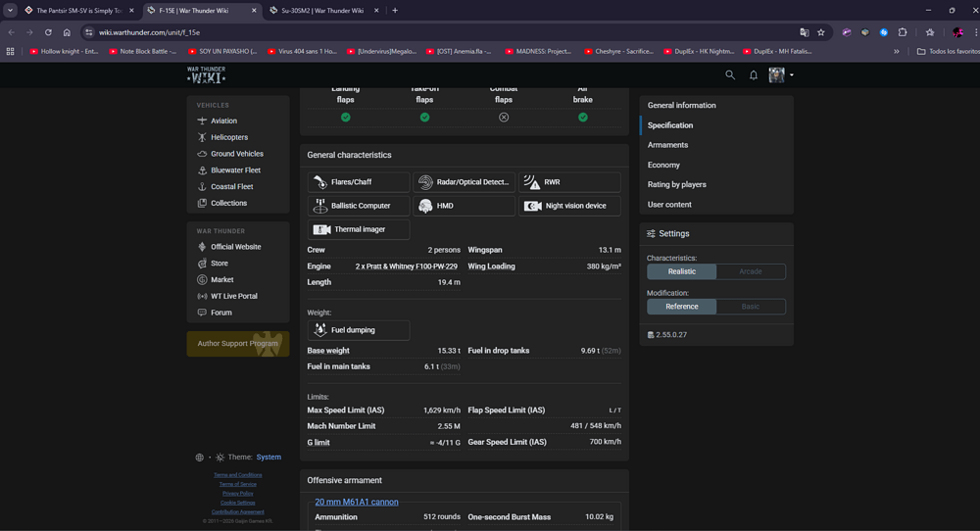Open Ground Vehicles in sidebar
The height and width of the screenshot is (531, 980).
pos(236,154)
